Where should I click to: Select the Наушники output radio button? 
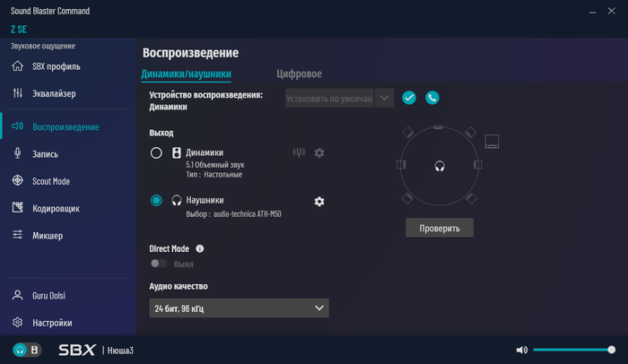coord(156,200)
